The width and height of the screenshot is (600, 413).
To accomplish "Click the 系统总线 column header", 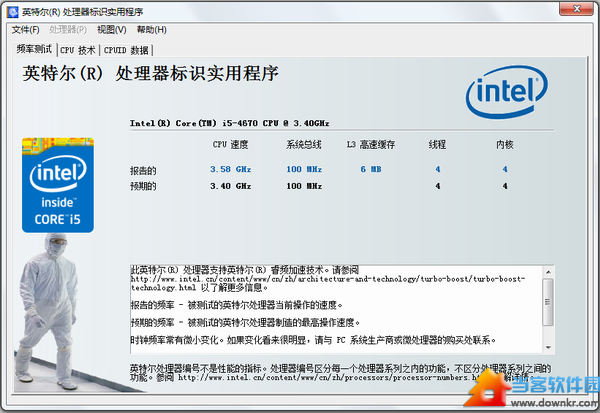I will (304, 145).
